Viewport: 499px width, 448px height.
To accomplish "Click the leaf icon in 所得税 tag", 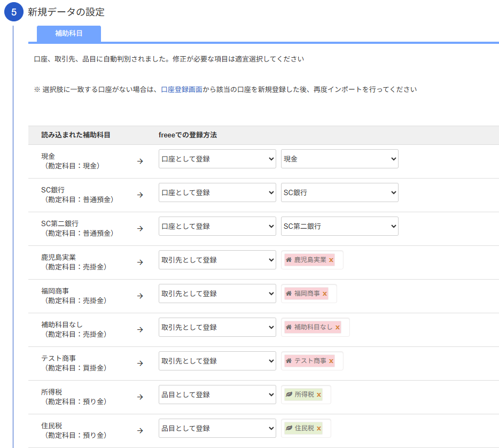I will (289, 395).
